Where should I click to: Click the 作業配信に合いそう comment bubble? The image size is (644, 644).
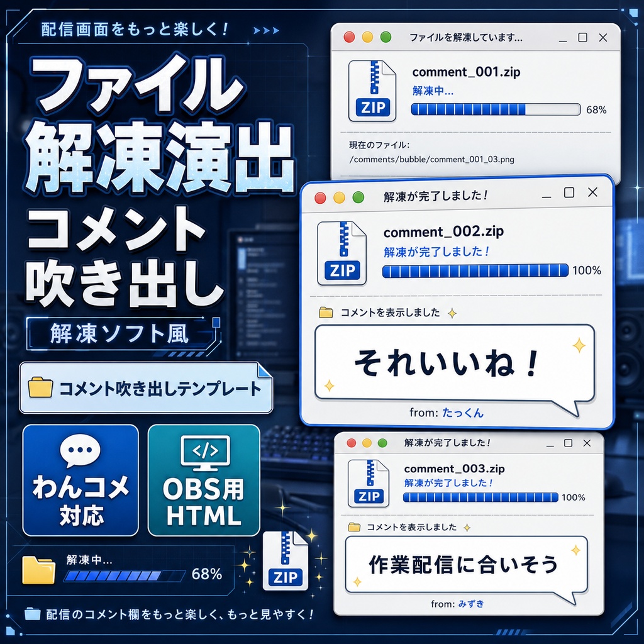(466, 564)
